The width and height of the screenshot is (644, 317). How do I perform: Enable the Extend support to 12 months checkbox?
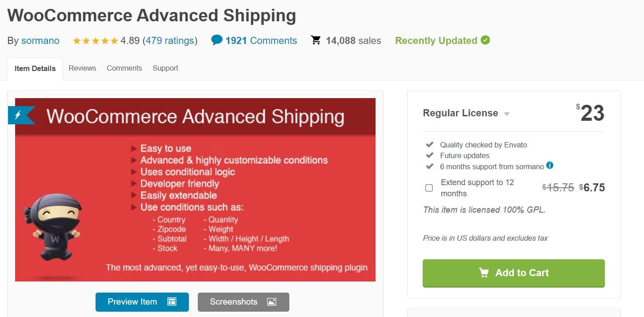pyautogui.click(x=429, y=188)
